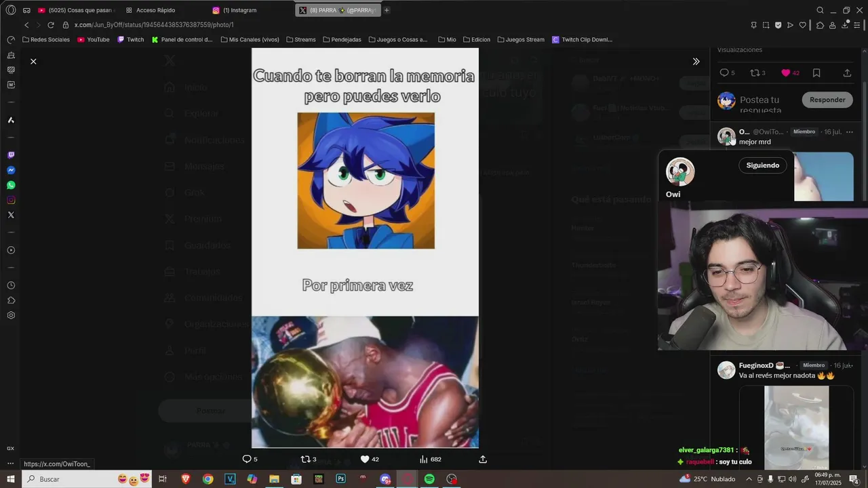Reload the page
The image size is (868, 488).
pyautogui.click(x=50, y=25)
